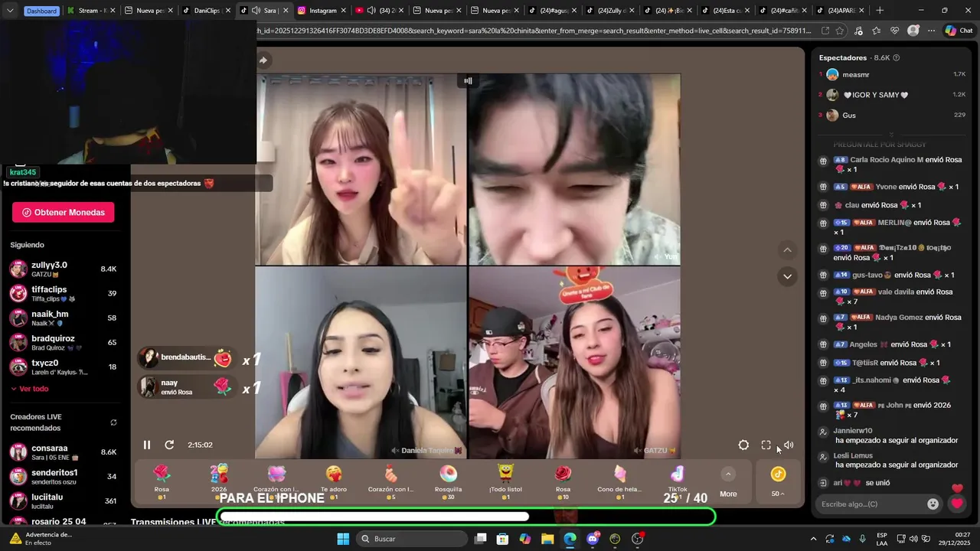Send the 2026 gift
This screenshot has height=551, width=980.
coord(219,481)
